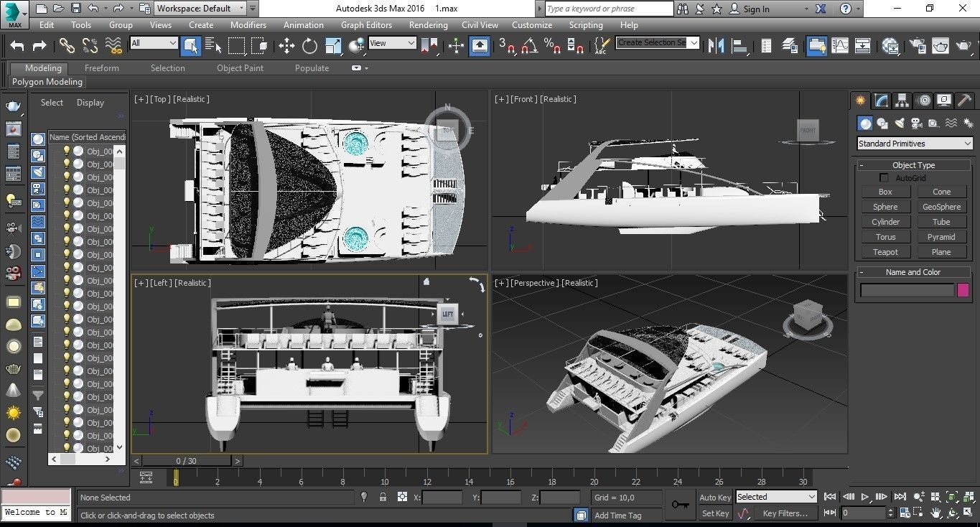Click the Select and Link chain icon

[67, 46]
